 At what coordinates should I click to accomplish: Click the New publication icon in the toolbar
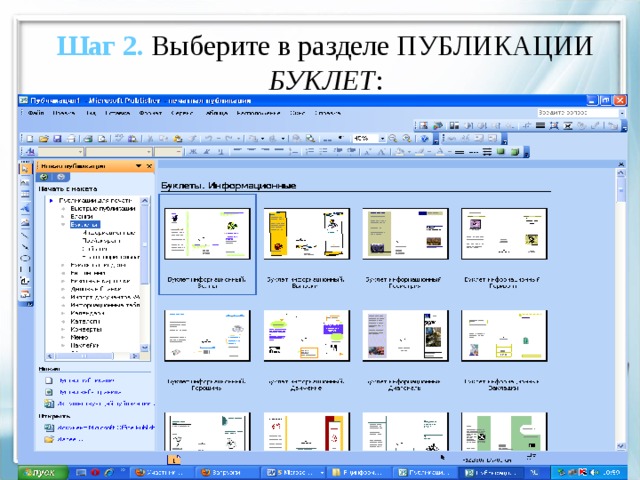29,139
